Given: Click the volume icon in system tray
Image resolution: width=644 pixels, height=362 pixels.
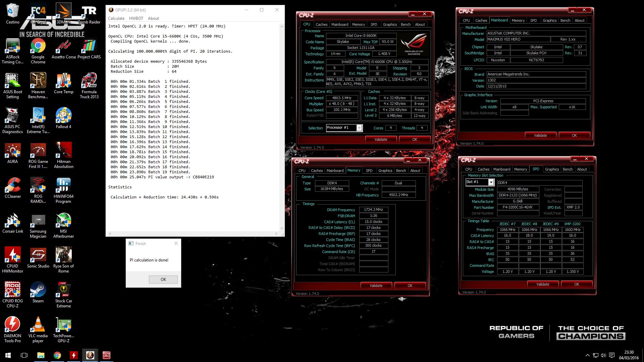Looking at the screenshot, I should pyautogui.click(x=603, y=355).
